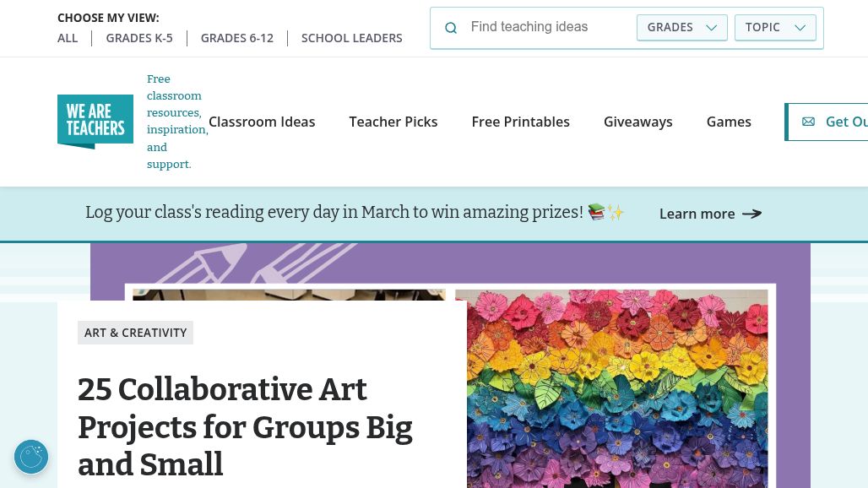Image resolution: width=868 pixels, height=488 pixels.
Task: Navigate to the Games section
Action: click(729, 122)
